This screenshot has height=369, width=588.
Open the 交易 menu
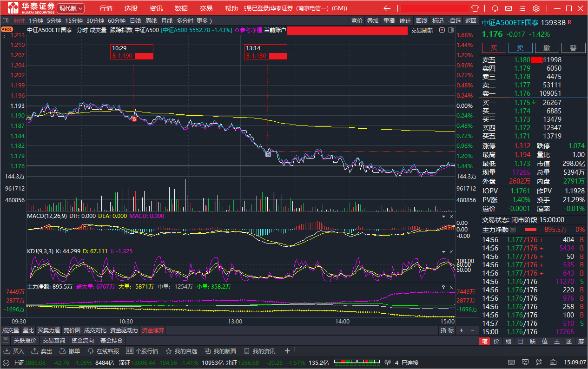[206, 8]
